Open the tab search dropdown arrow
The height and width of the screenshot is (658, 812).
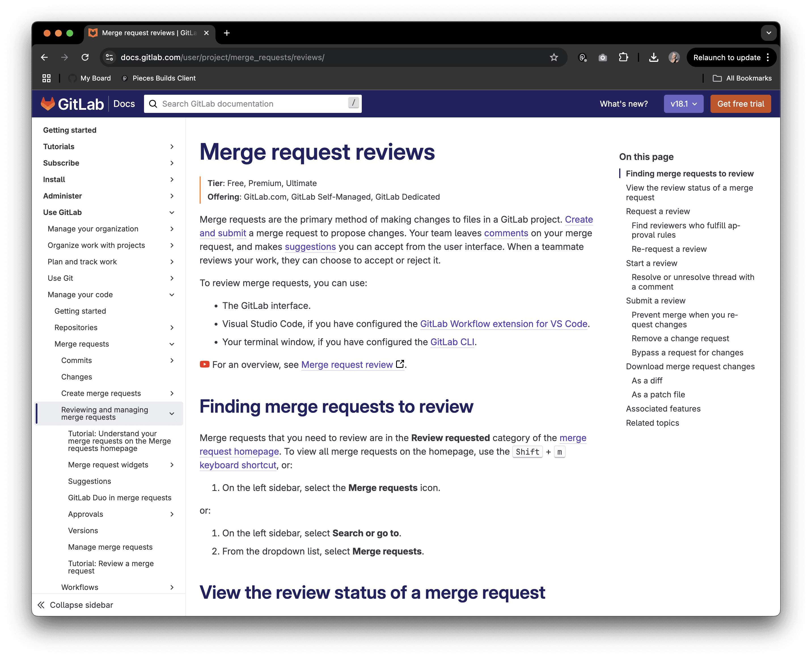[x=768, y=33]
